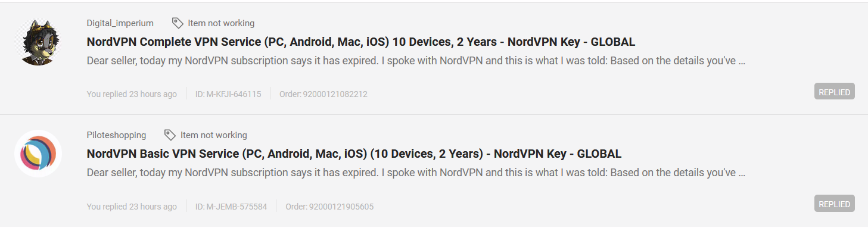Click tag icon in Piloteshopping ticket
Viewport: 868px width, 228px height.
[x=170, y=135]
